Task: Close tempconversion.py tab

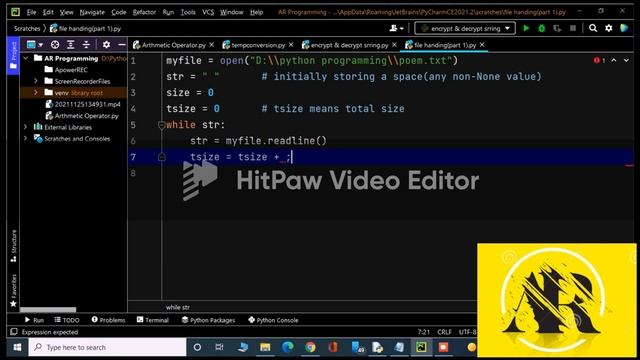Action: coord(291,44)
